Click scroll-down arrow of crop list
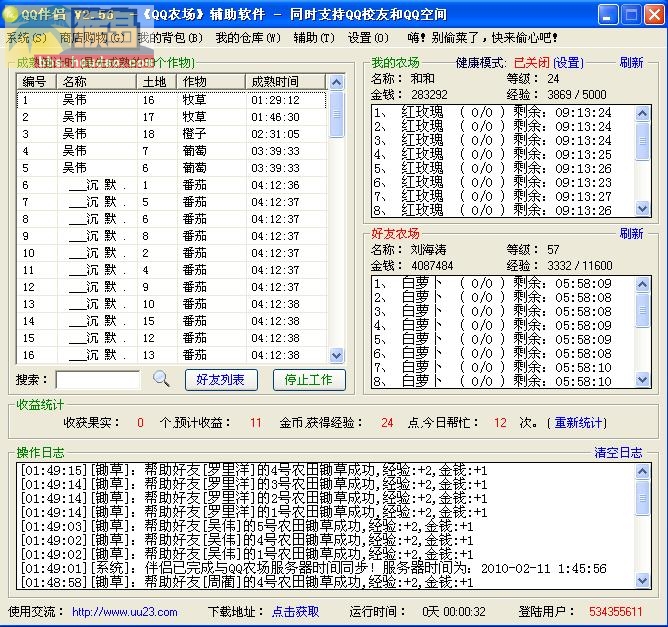Viewport: 668px width, 627px height. point(337,355)
